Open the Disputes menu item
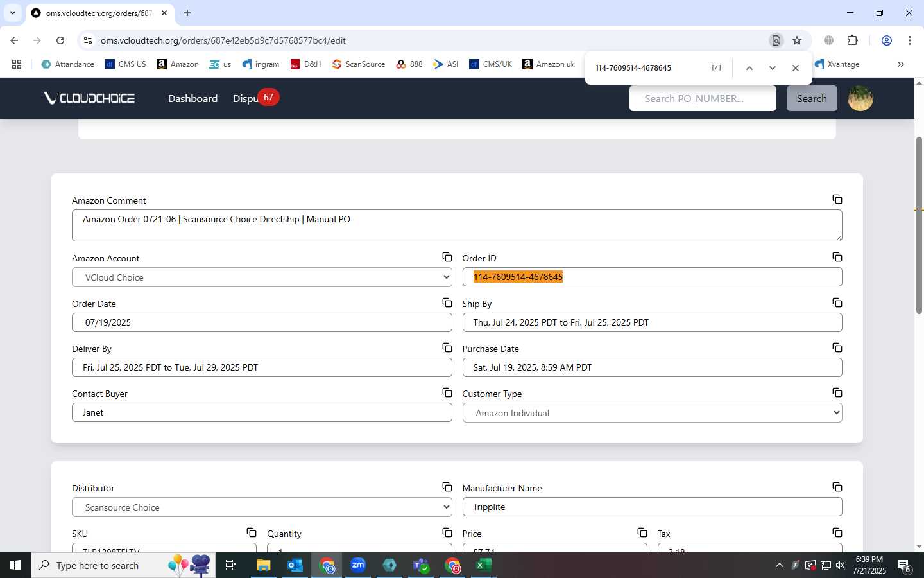 (x=246, y=98)
